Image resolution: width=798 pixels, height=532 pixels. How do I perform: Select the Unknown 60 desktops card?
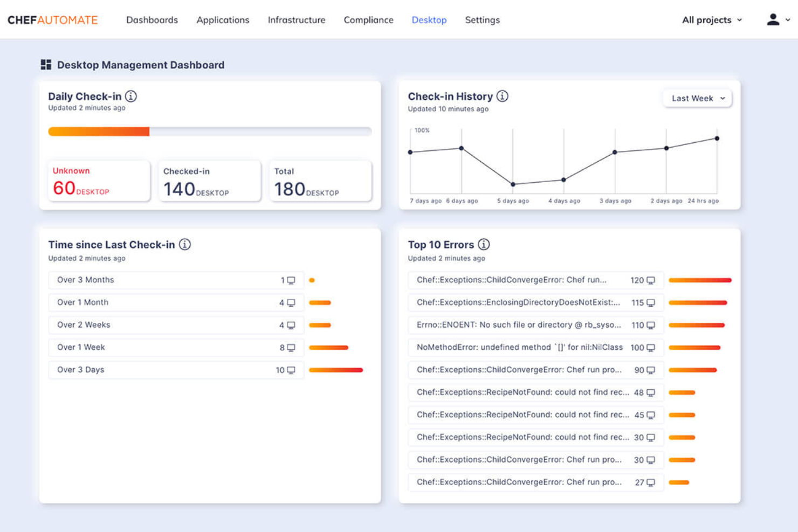click(x=98, y=181)
